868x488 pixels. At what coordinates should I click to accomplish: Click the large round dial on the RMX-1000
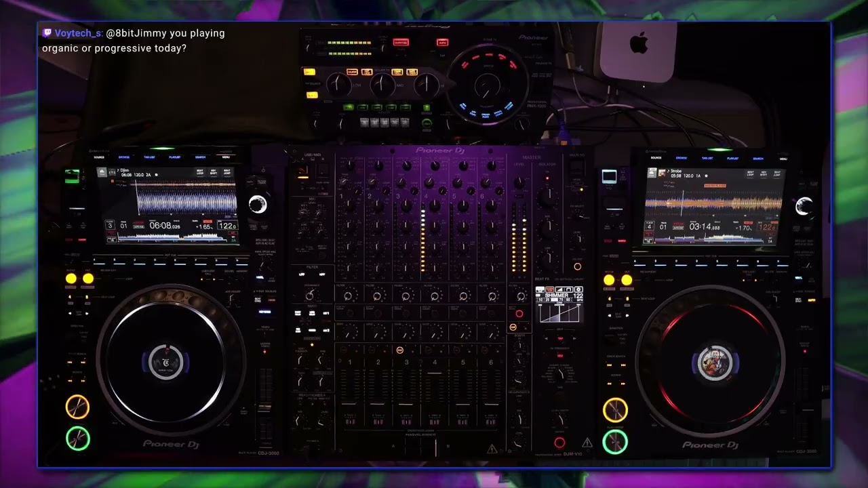pyautogui.click(x=486, y=86)
